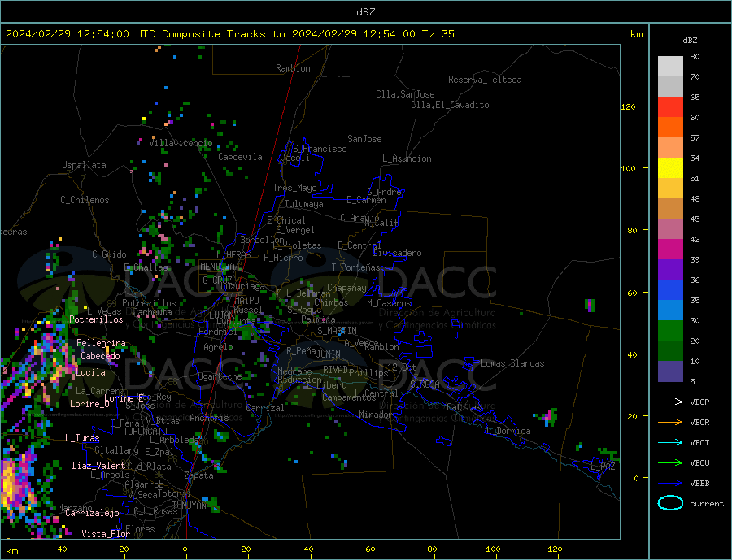Screen dimensions: 732x560
Task: Click the '-40' tick on the bottom axis
Action: (x=59, y=549)
